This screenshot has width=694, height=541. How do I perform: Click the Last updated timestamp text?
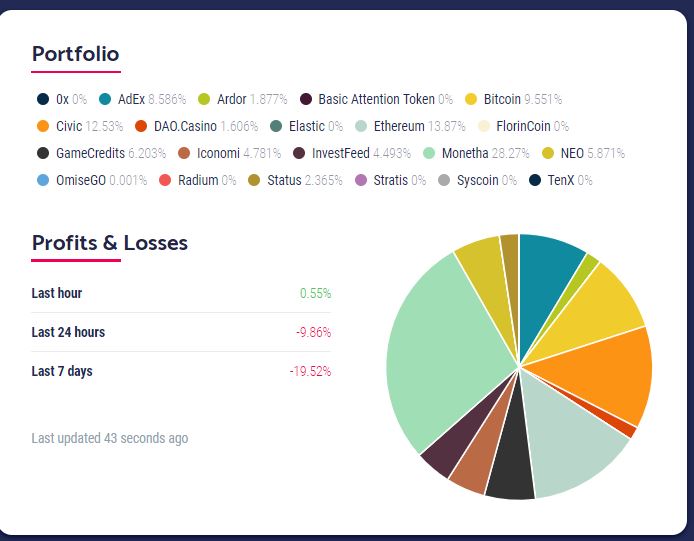tap(110, 438)
